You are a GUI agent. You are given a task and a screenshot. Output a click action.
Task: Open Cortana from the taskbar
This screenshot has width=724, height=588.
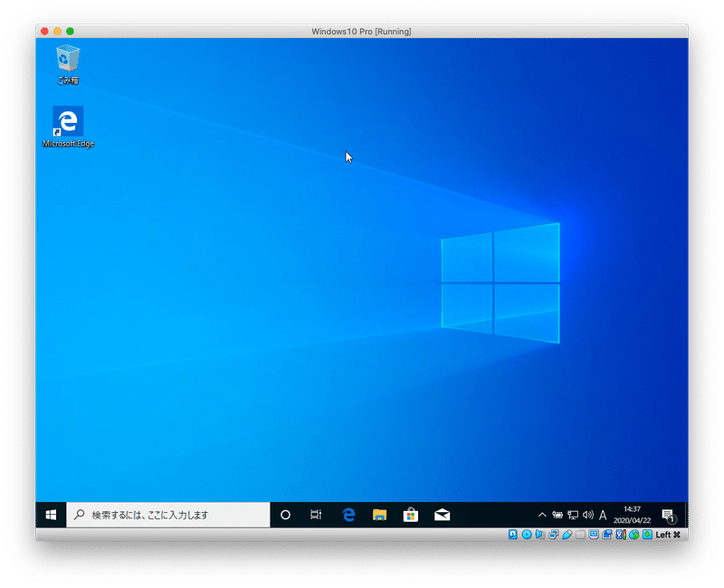point(285,515)
